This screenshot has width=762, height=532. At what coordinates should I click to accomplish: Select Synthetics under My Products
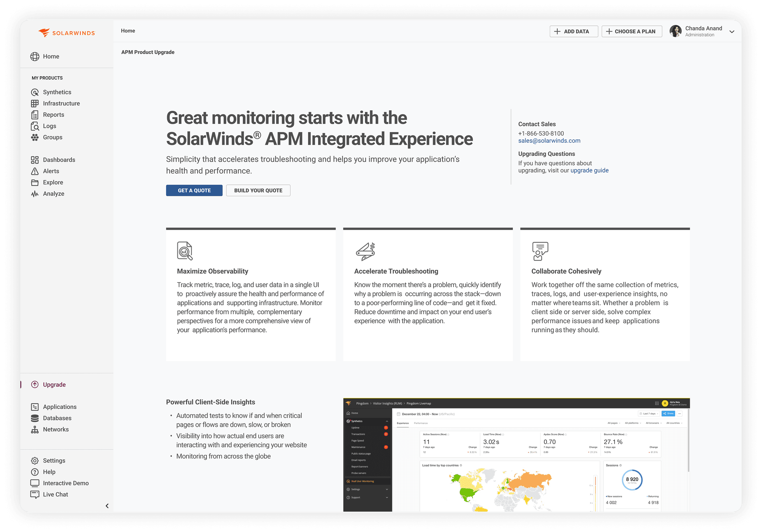pos(57,92)
